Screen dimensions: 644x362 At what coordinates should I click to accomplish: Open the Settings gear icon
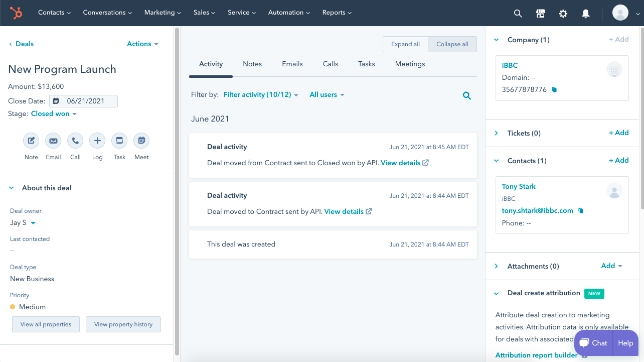tap(563, 14)
